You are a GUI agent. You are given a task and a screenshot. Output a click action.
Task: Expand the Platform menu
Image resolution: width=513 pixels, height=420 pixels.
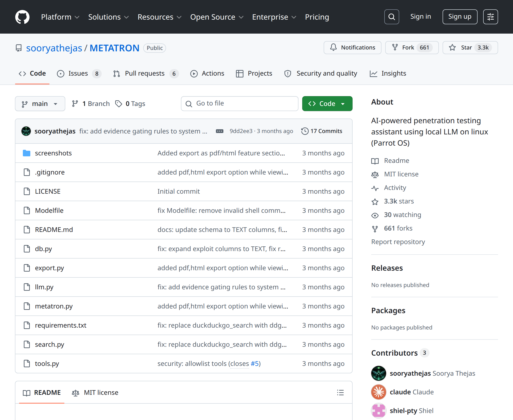[x=60, y=17]
